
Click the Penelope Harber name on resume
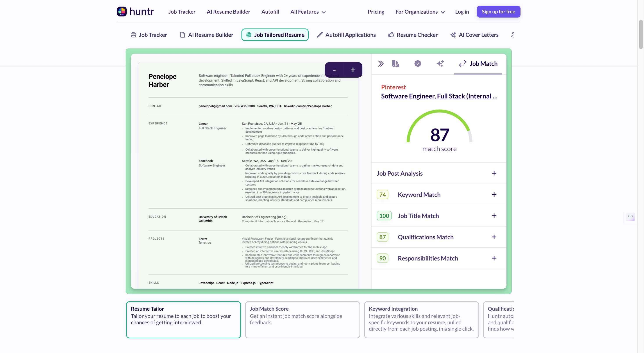162,80
